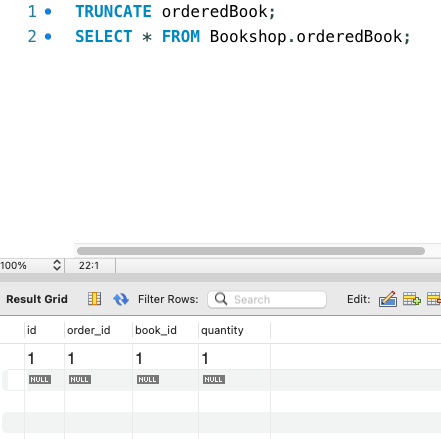
Task: Sort by the quantity column header
Action: 222,330
